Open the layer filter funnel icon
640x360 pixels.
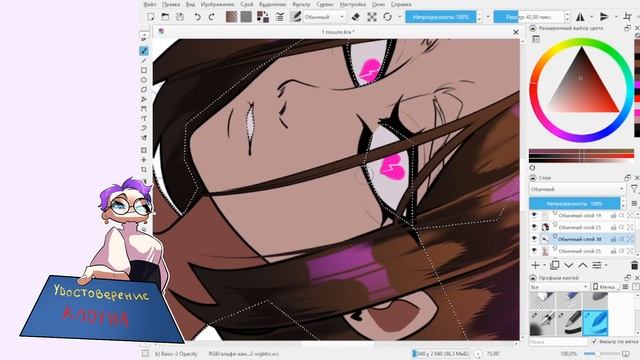tap(634, 189)
